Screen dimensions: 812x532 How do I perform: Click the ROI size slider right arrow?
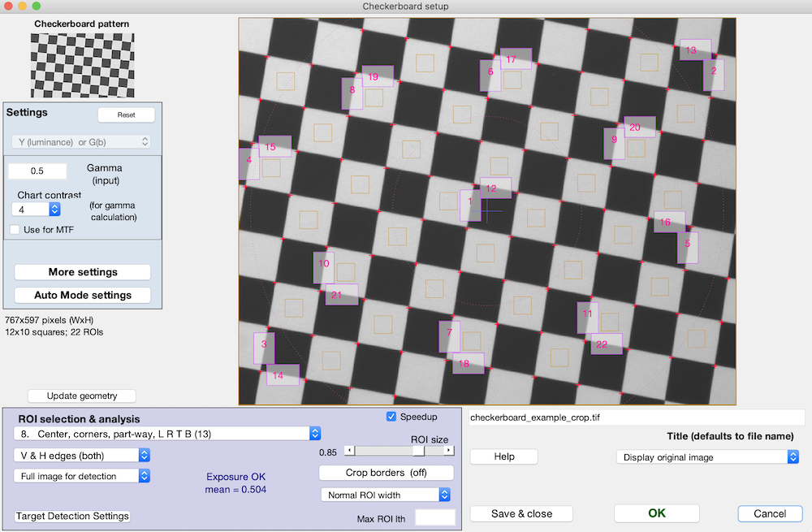tap(449, 451)
